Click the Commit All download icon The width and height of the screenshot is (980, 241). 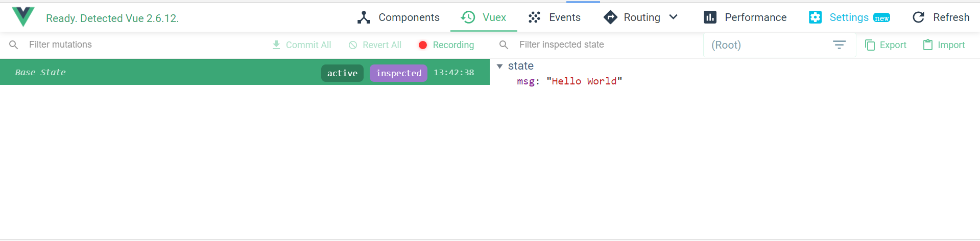[276, 45]
